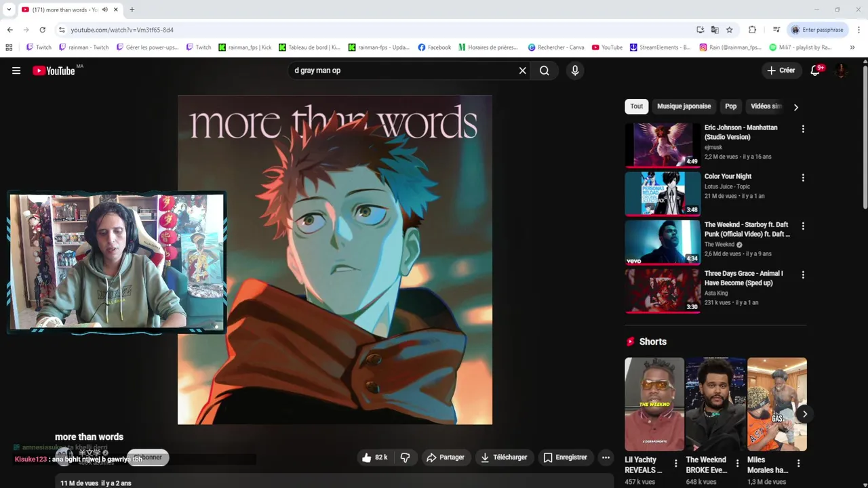Clear the search box with the X

click(523, 70)
